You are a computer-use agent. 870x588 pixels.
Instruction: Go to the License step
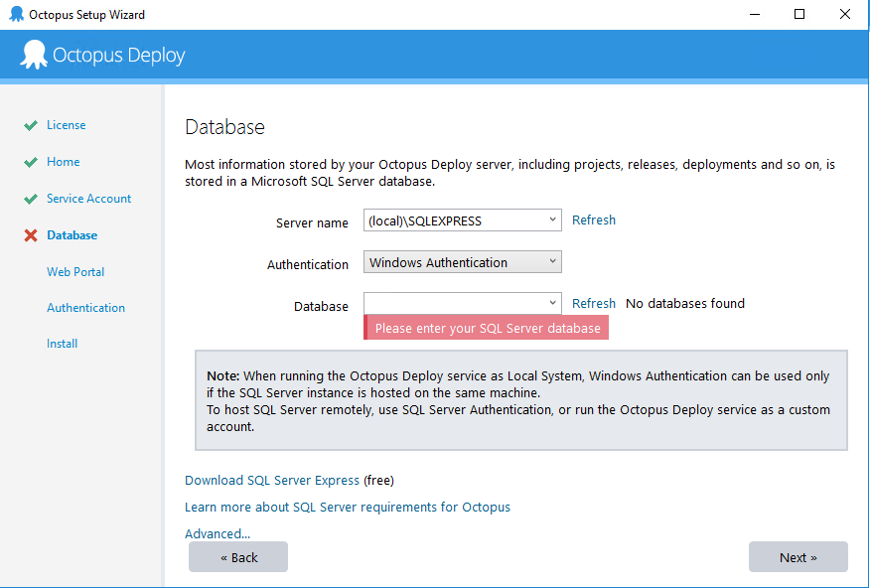(x=66, y=125)
